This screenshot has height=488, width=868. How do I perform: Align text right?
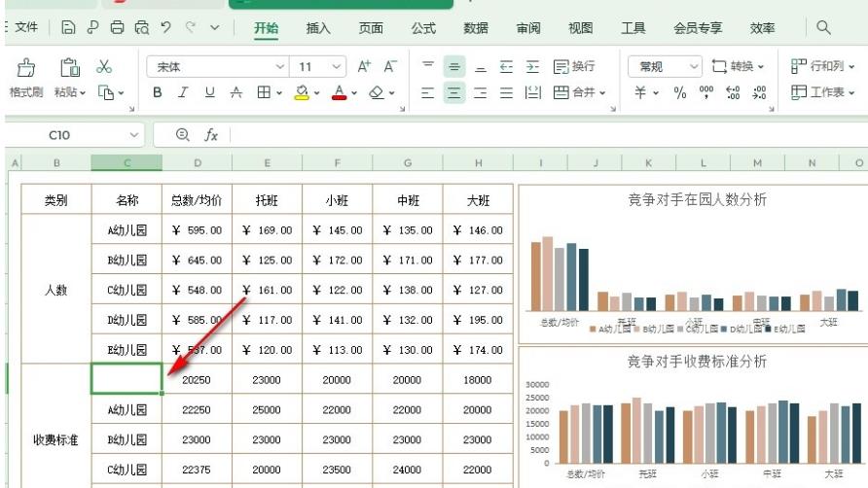coord(481,92)
